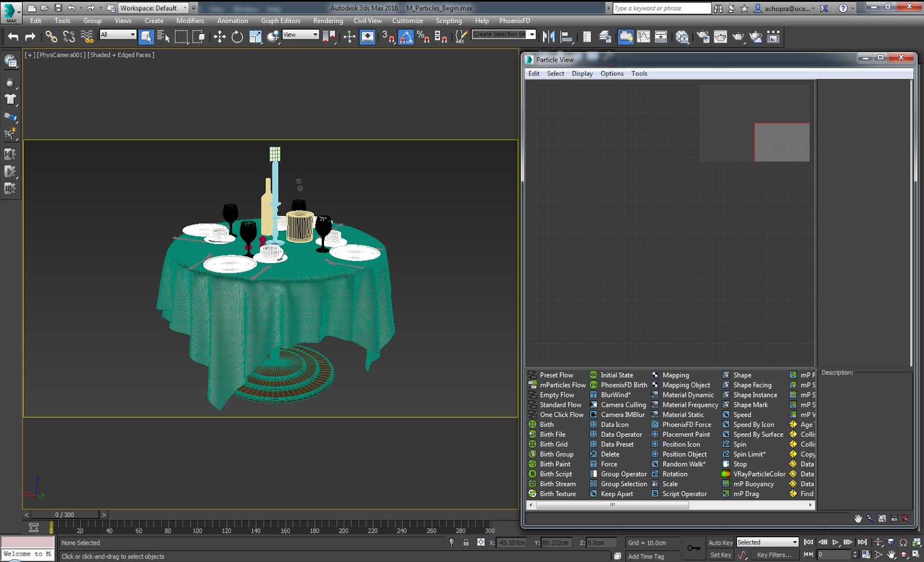The height and width of the screenshot is (562, 924).
Task: Choose the Birth operator in depot
Action: coord(546,425)
